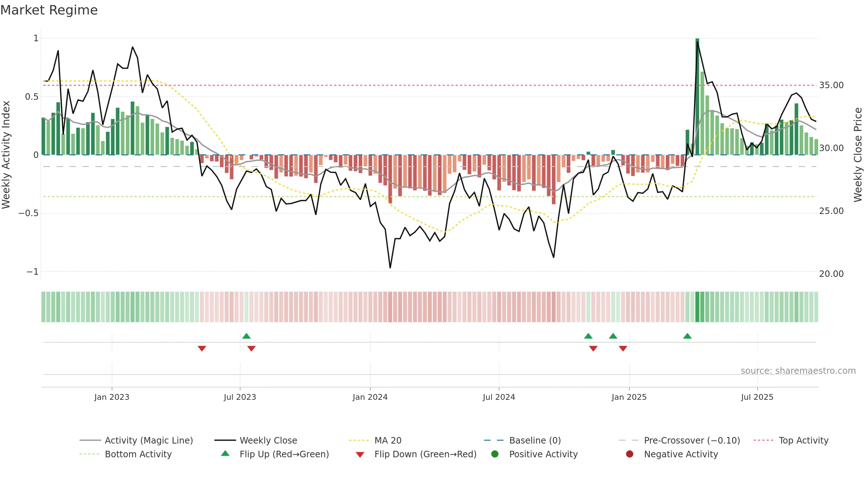Screen dimensions: 868x488
Task: Click the green triangle icon in Flip Up legend
Action: pos(225,453)
